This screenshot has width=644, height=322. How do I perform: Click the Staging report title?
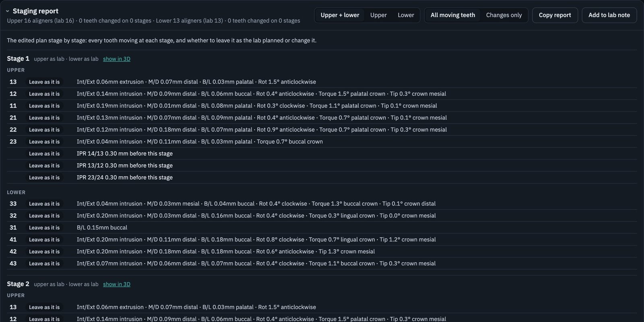(35, 11)
